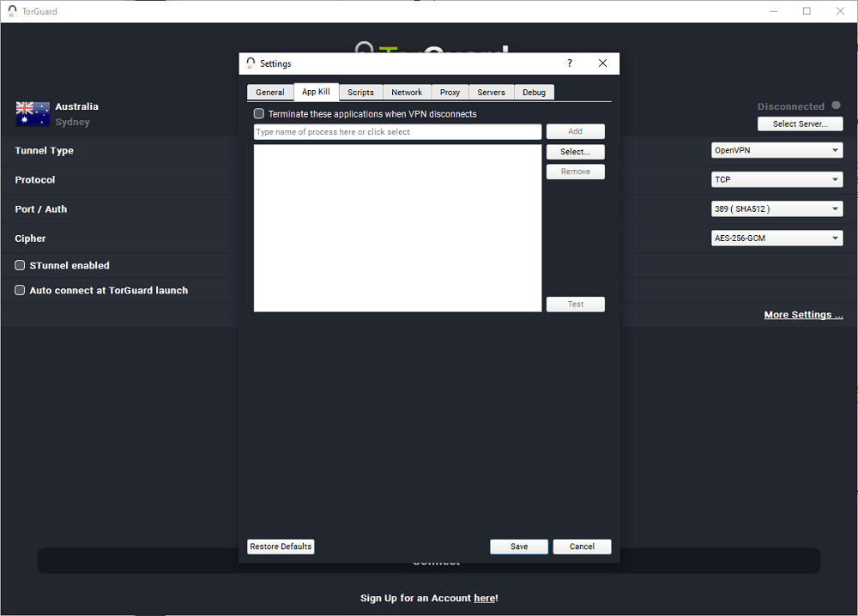
Task: Save the settings
Action: click(519, 547)
